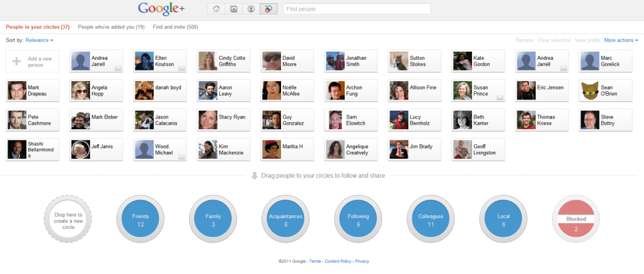Switch to People in your circles tab
The width and height of the screenshot is (644, 274).
(x=37, y=27)
